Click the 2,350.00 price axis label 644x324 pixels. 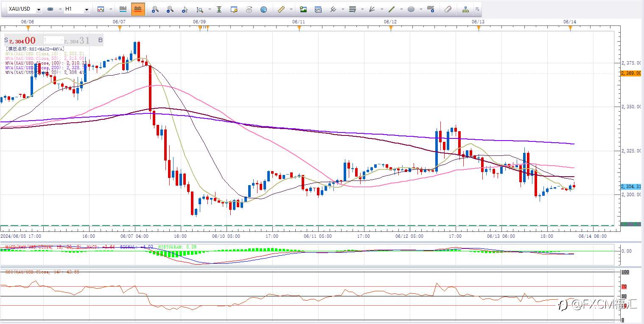[631, 107]
